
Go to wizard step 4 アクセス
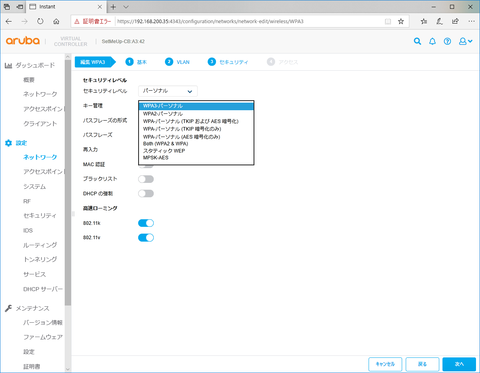283,62
